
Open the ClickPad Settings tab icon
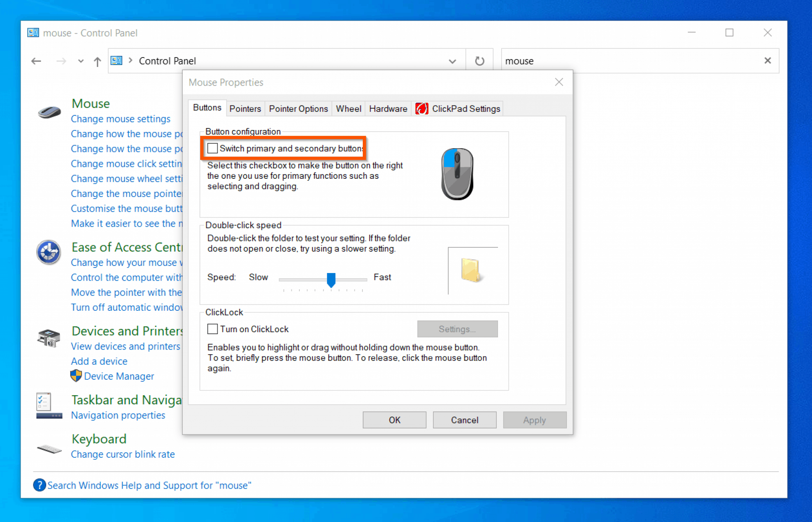tap(421, 109)
